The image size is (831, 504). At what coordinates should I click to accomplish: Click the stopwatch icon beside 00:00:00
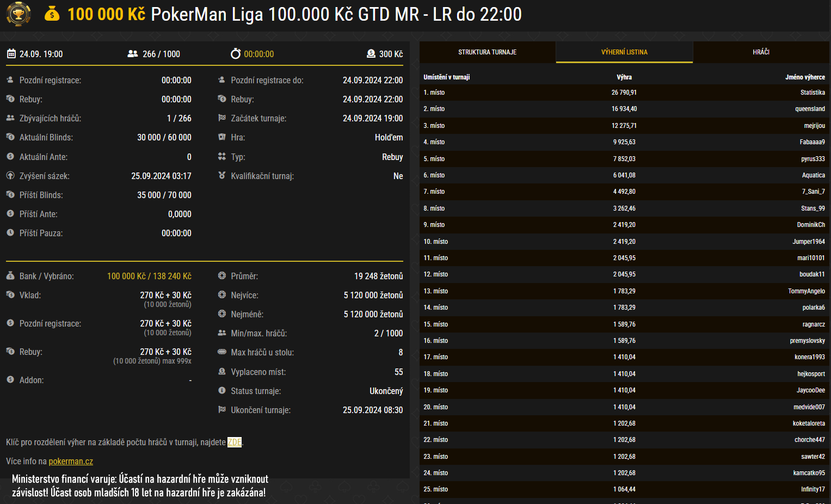236,54
